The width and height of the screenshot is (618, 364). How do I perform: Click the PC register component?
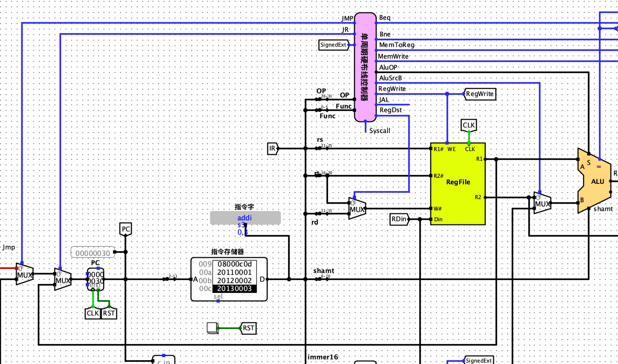click(96, 279)
